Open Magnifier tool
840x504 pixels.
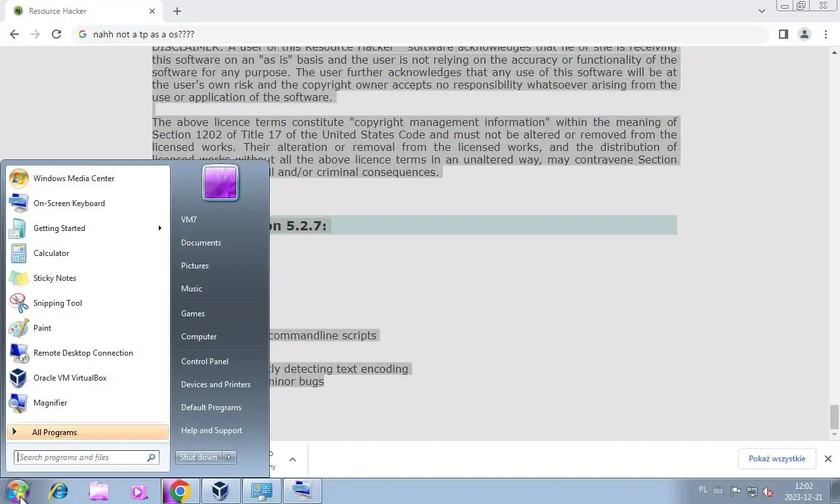point(88,403)
